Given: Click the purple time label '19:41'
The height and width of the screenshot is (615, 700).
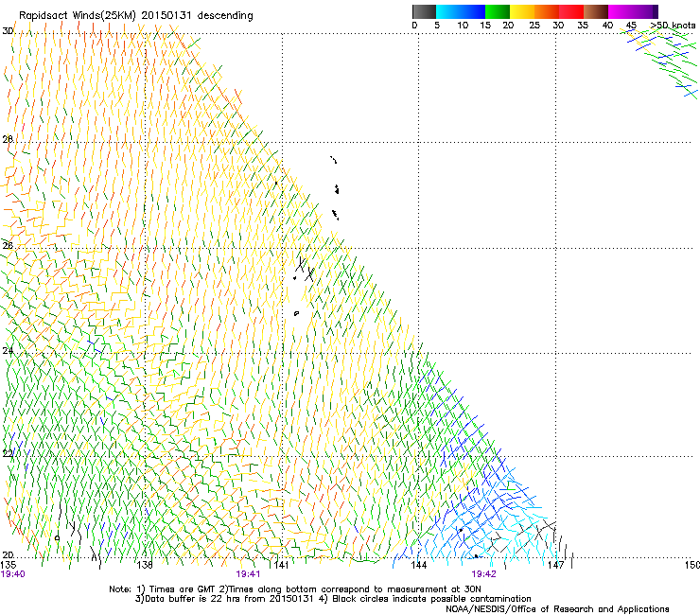Looking at the screenshot, I should point(248,574).
